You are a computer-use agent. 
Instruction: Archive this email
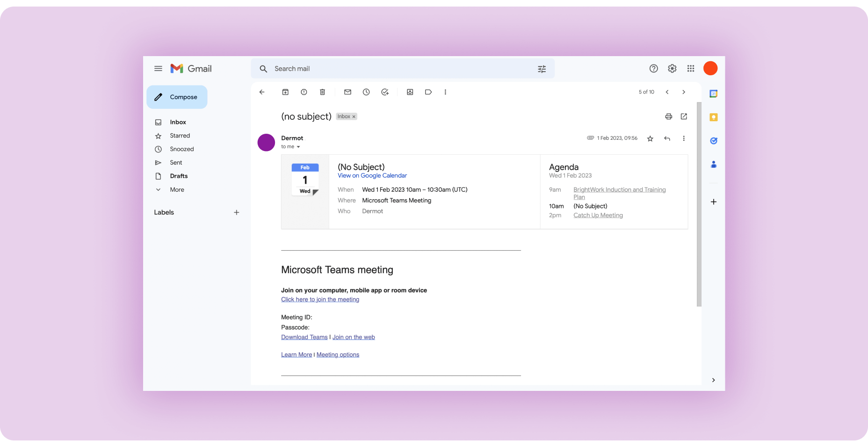pyautogui.click(x=285, y=92)
